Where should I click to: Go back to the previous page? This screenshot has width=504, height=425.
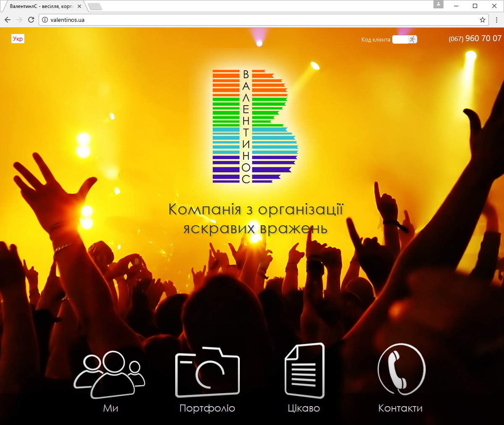[x=8, y=20]
